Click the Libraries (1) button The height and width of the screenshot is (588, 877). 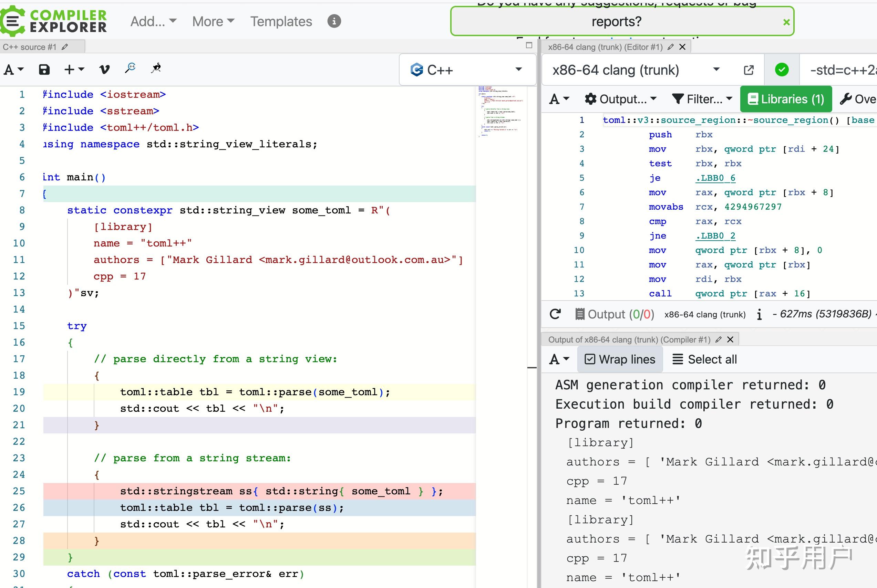786,99
